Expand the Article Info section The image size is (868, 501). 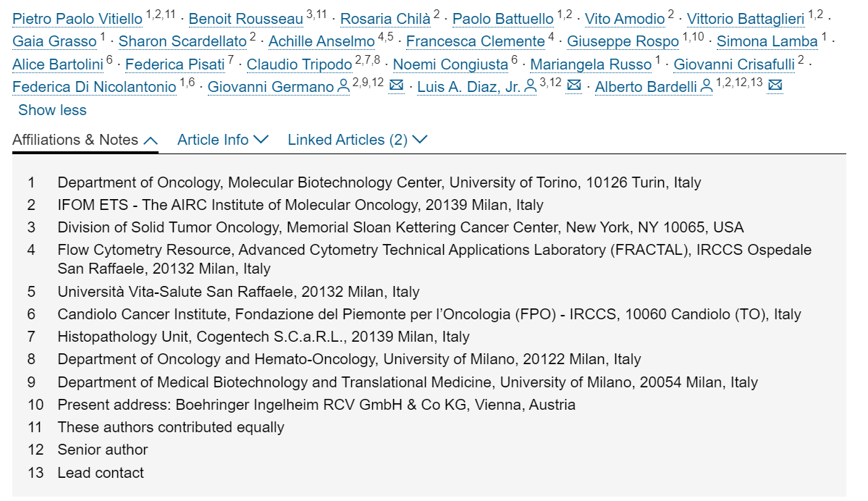click(x=223, y=140)
